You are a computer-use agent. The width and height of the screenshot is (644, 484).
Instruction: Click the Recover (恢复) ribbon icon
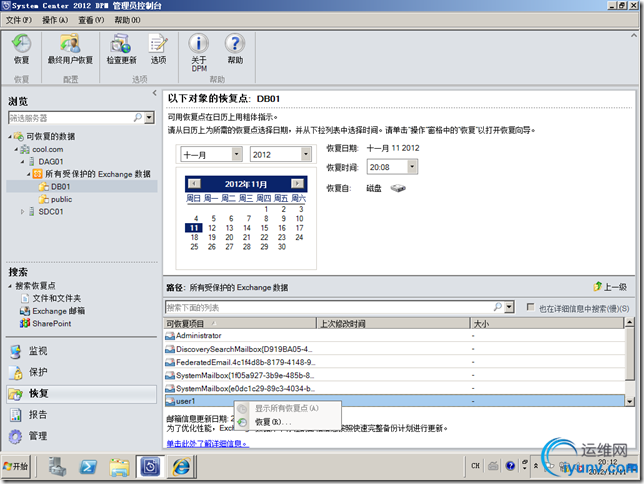pyautogui.click(x=21, y=44)
